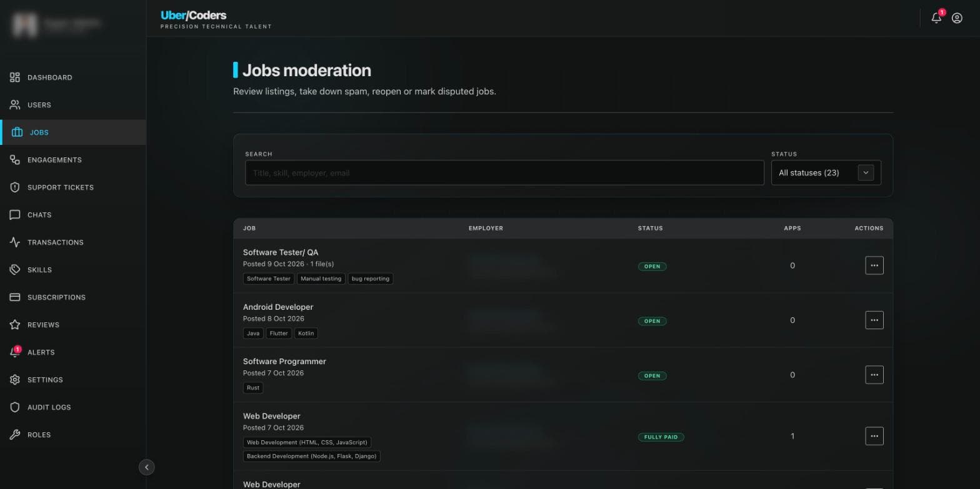This screenshot has width=980, height=489.
Task: Click the Manual testing skill tag
Action: click(x=321, y=279)
